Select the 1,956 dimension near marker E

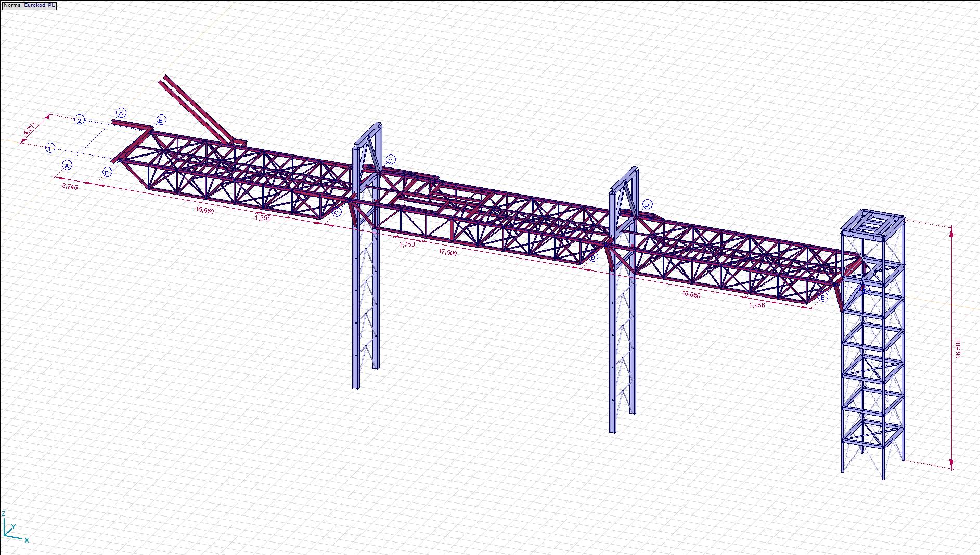[x=757, y=305]
